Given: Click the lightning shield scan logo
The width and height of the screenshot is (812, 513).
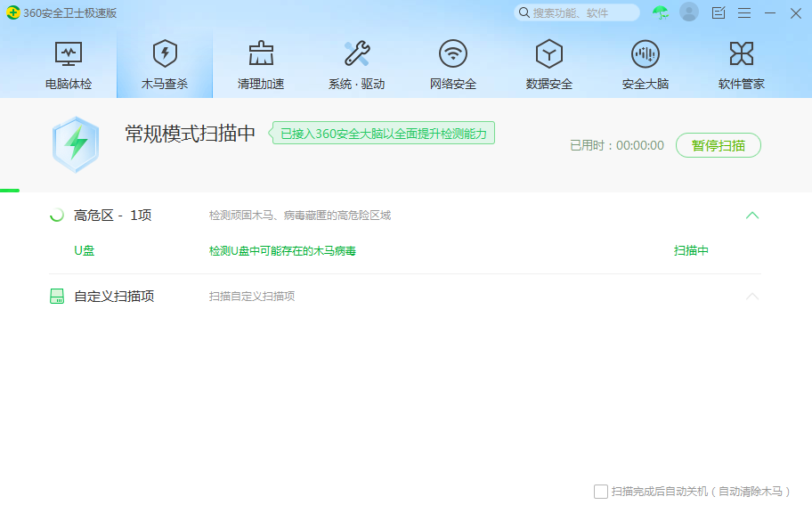Looking at the screenshot, I should tap(76, 144).
